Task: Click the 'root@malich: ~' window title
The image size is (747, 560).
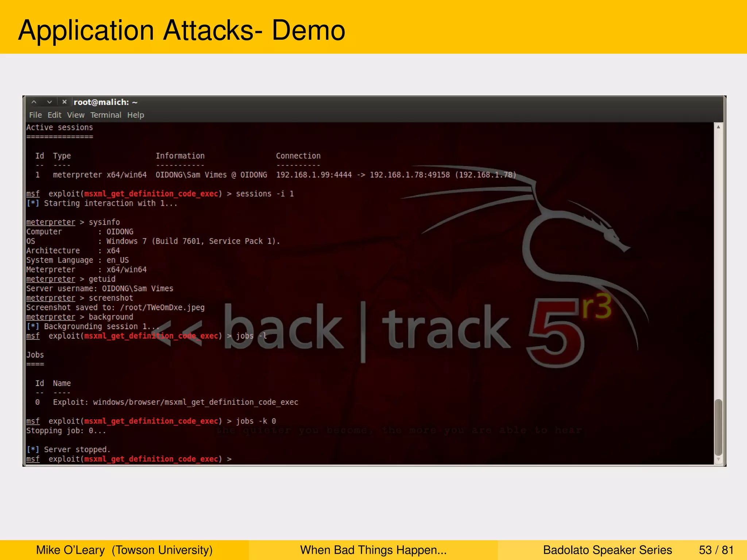Action: [105, 102]
